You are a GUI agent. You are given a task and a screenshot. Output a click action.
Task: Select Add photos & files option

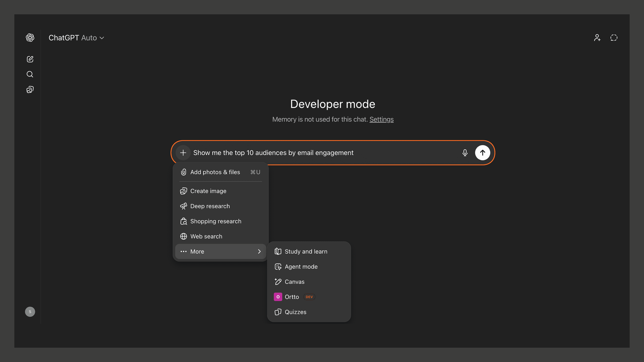tap(215, 172)
